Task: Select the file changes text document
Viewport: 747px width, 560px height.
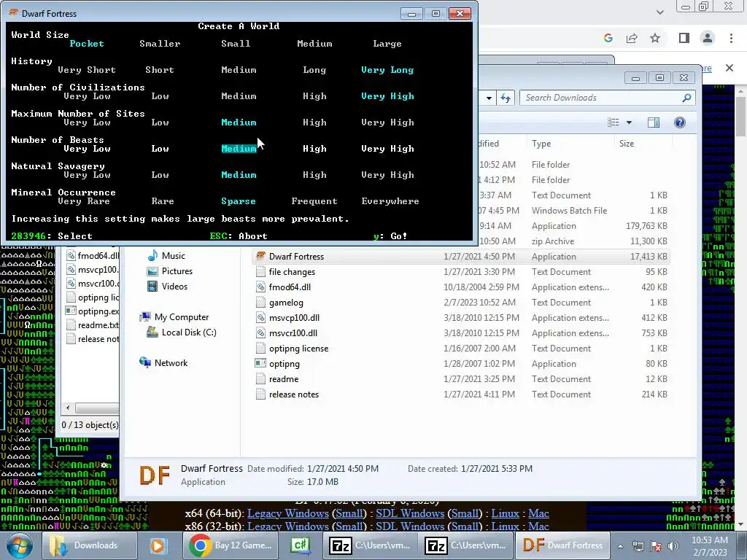Action: click(460, 272)
